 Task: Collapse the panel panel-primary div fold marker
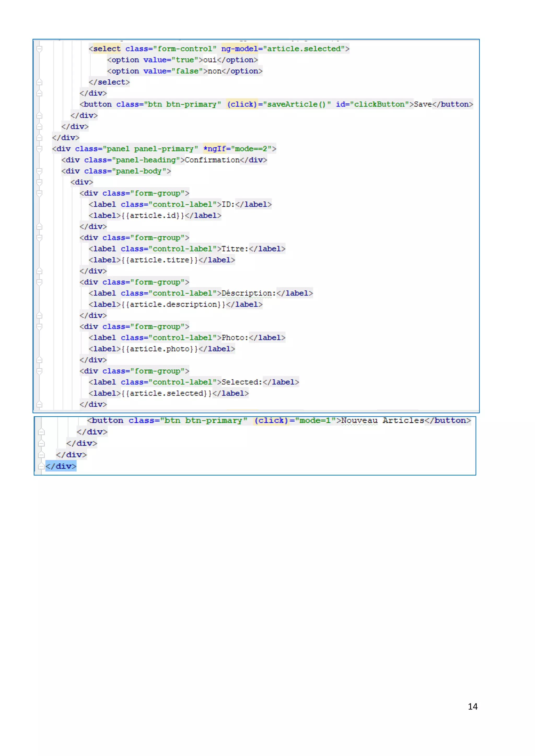39,149
